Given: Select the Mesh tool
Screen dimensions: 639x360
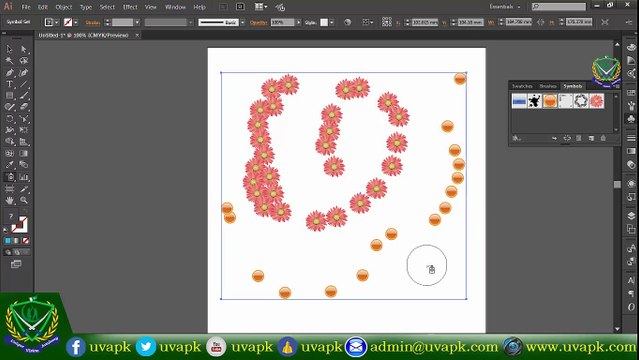Looking at the screenshot, I should [x=9, y=153].
